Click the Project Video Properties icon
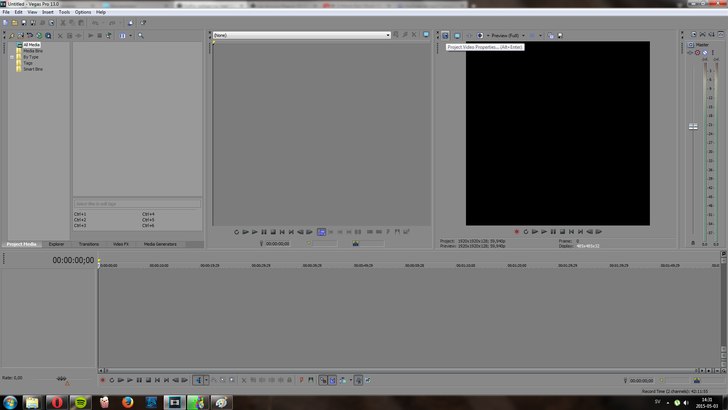 (445, 35)
